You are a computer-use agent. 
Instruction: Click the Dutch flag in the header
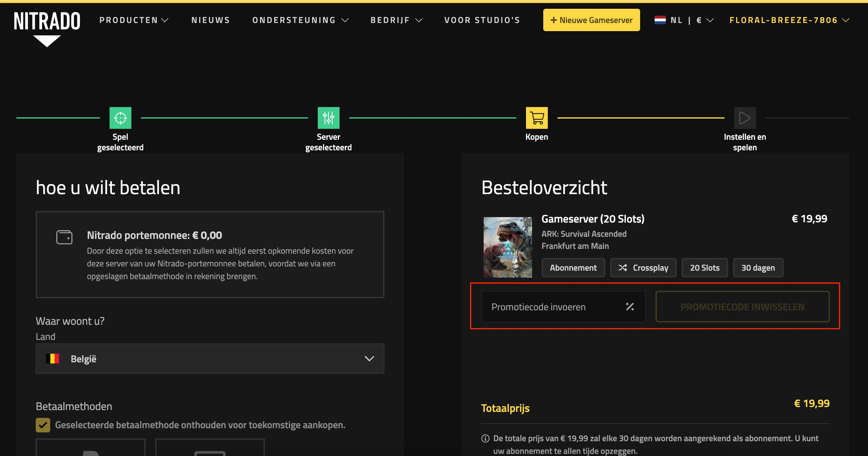coord(660,20)
